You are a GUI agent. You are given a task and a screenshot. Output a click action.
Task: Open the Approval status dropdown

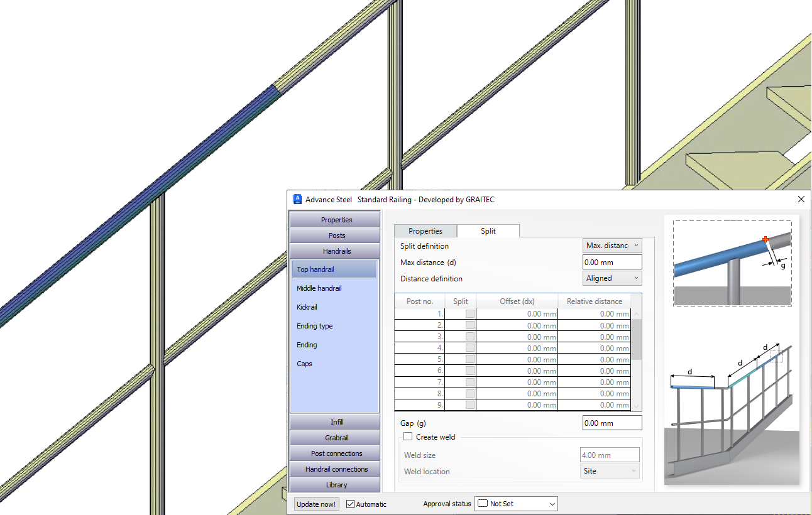click(x=516, y=504)
